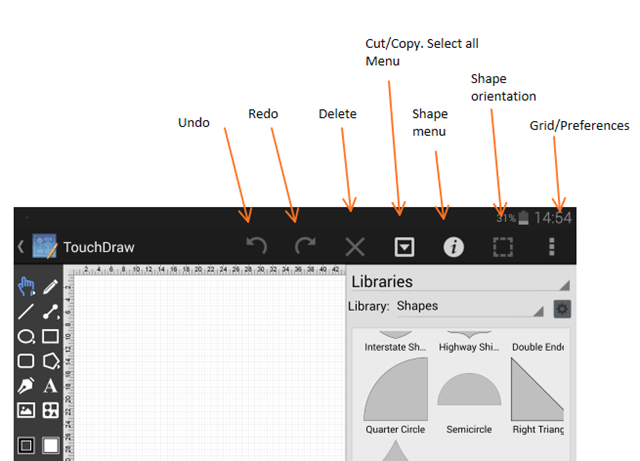This screenshot has width=640, height=461.
Task: Click the vertical ruler
Action: click(69, 368)
